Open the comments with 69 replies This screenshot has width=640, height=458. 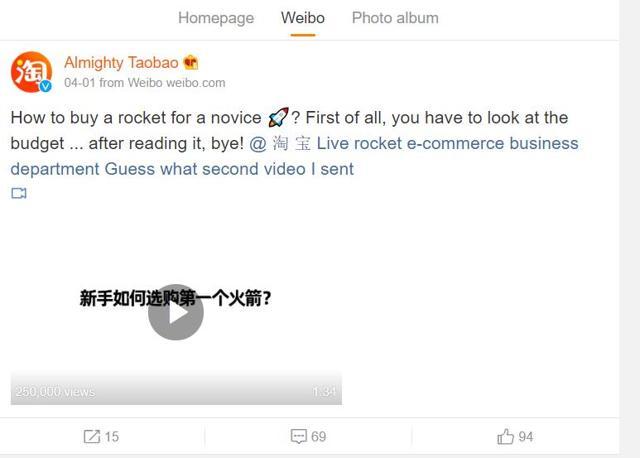[308, 436]
